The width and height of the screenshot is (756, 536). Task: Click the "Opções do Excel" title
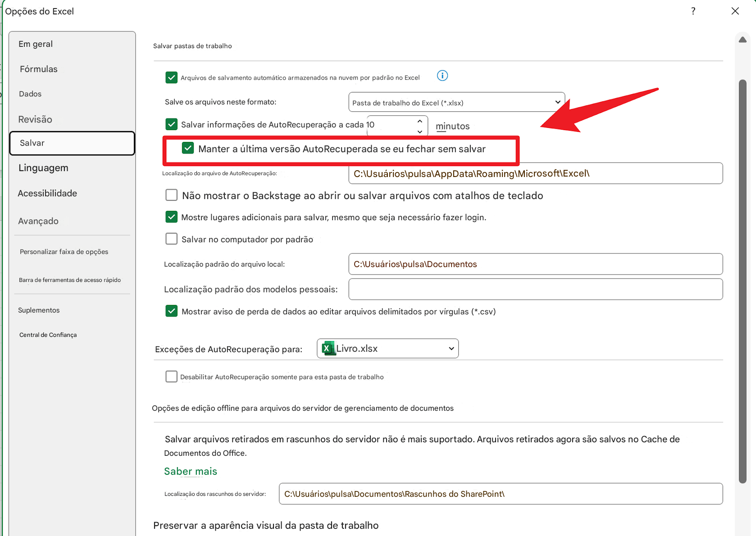39,11
